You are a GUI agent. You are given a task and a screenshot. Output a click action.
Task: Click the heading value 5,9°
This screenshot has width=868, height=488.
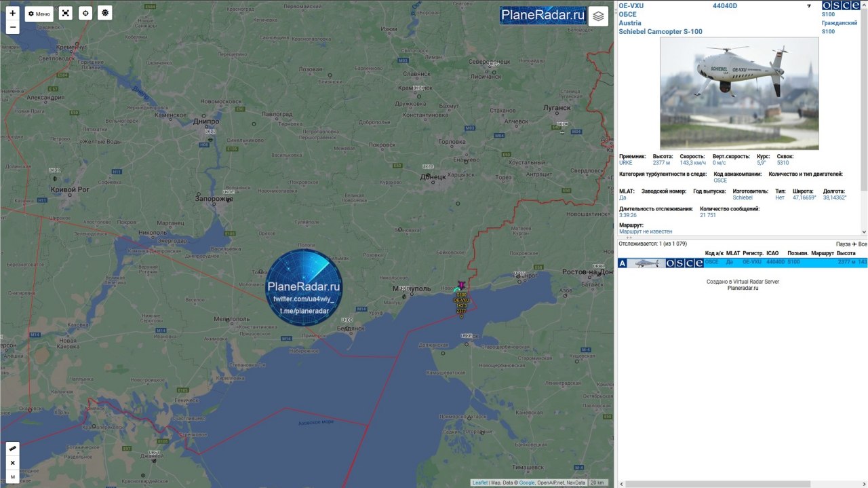(762, 163)
